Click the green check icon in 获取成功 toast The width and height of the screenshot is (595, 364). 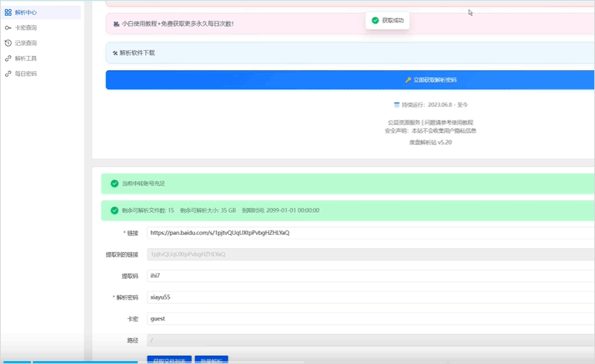375,20
